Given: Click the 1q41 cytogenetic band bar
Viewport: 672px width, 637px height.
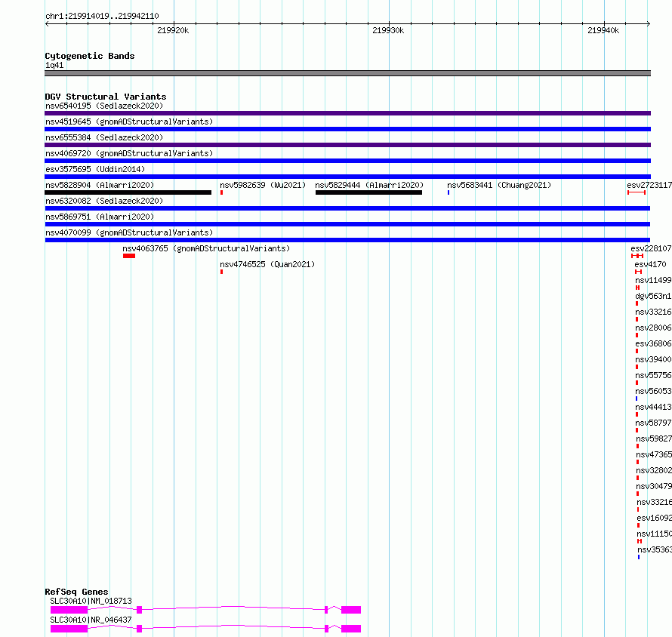Looking at the screenshot, I should [x=347, y=73].
